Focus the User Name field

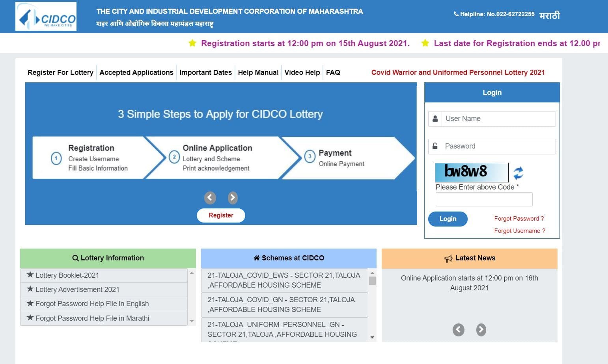click(x=498, y=119)
